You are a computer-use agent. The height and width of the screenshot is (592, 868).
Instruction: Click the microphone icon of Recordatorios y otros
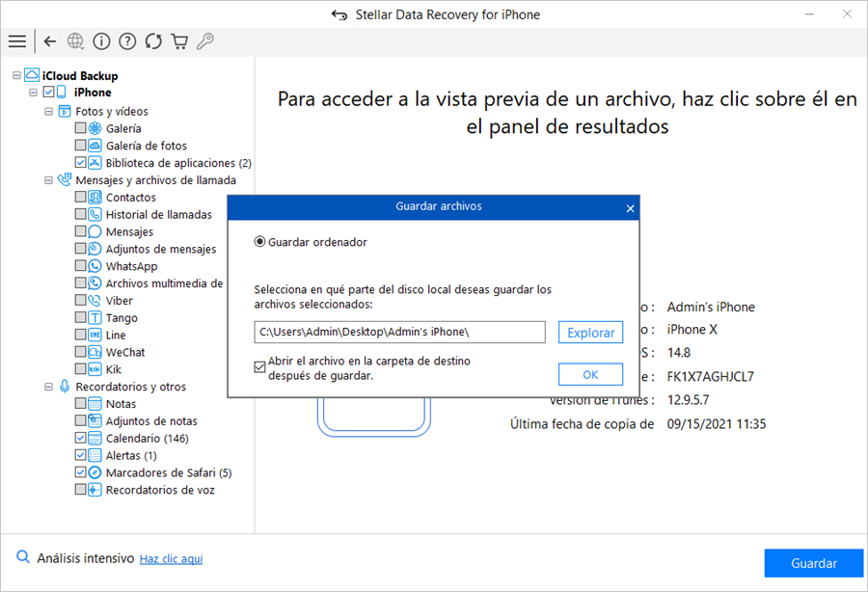pos(65,387)
